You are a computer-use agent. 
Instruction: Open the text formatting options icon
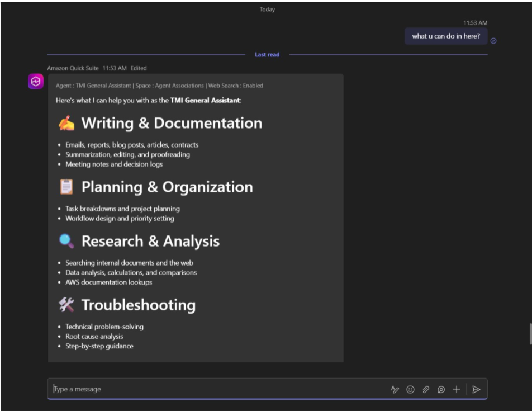pos(395,389)
